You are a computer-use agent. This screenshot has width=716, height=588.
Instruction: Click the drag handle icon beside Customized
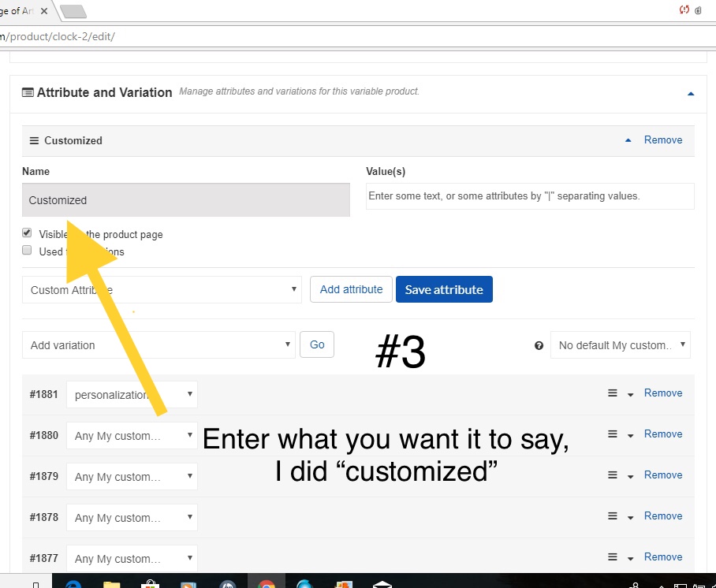pyautogui.click(x=34, y=140)
